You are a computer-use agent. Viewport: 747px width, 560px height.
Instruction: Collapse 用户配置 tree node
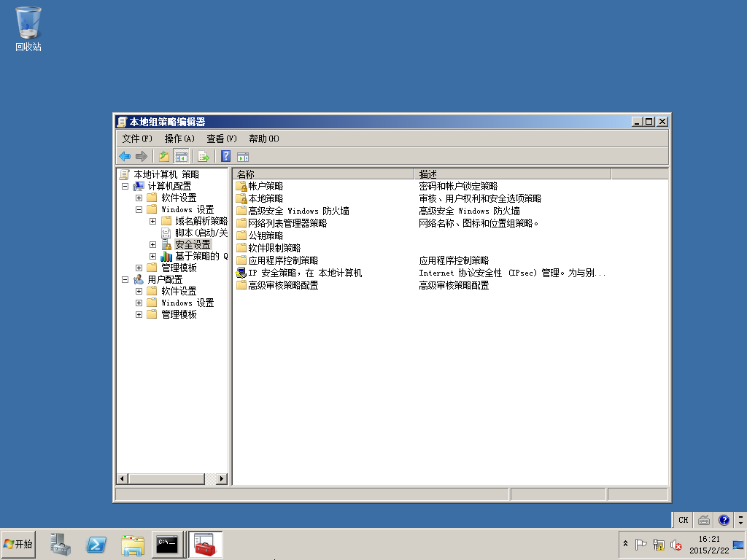125,279
